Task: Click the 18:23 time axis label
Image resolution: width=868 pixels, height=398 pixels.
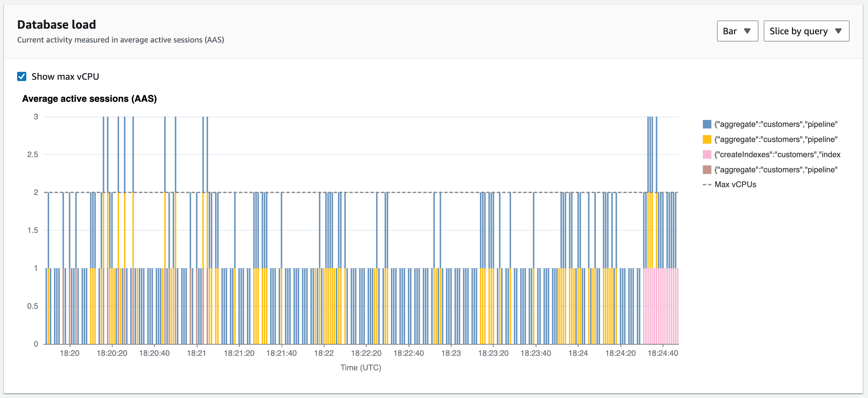Action: point(450,353)
